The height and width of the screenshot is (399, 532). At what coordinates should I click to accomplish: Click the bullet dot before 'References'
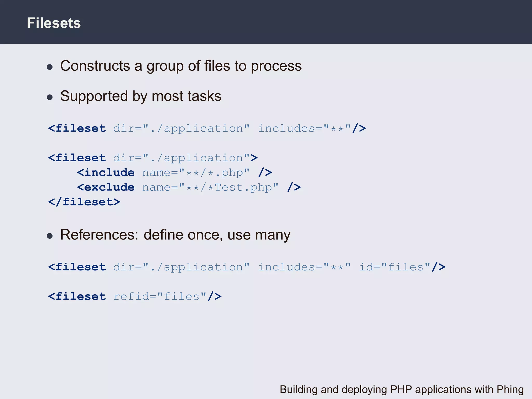tap(50, 236)
